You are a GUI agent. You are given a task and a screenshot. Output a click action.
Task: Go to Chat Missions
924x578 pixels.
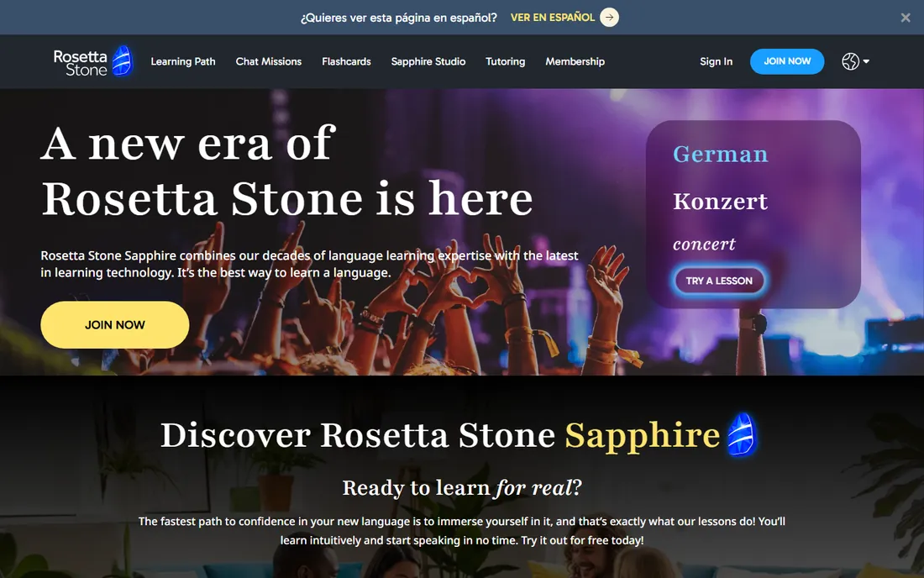tap(269, 61)
